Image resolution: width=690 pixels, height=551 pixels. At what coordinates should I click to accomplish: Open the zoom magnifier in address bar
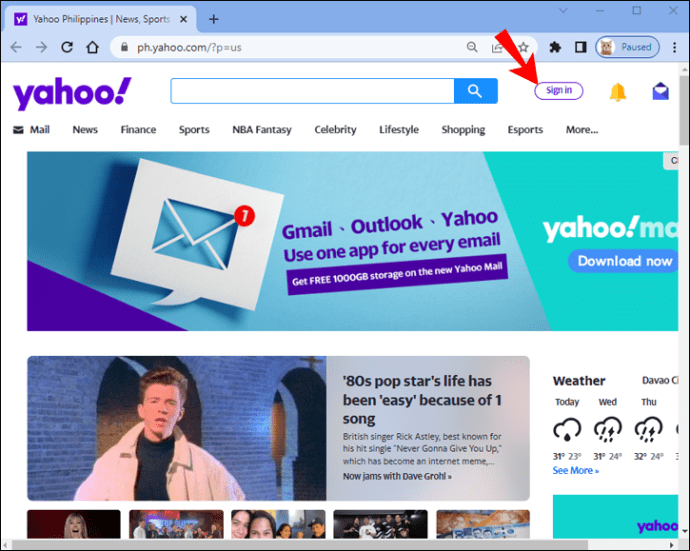472,47
